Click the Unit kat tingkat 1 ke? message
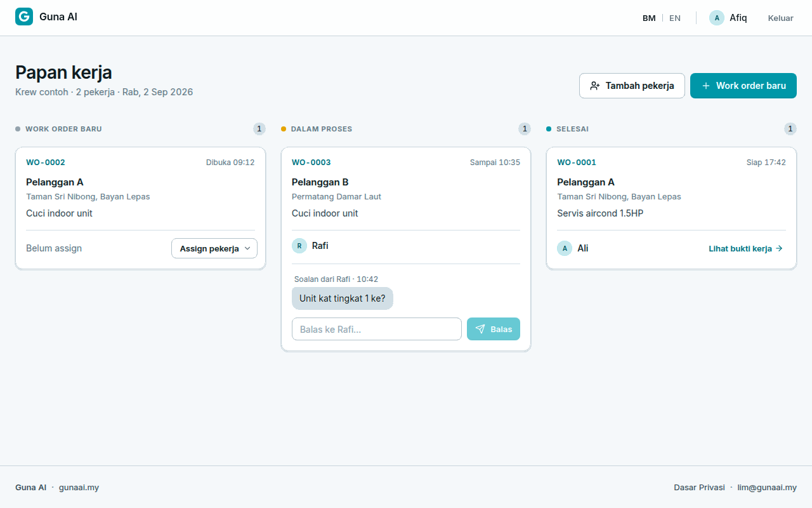The width and height of the screenshot is (812, 508). (x=343, y=298)
